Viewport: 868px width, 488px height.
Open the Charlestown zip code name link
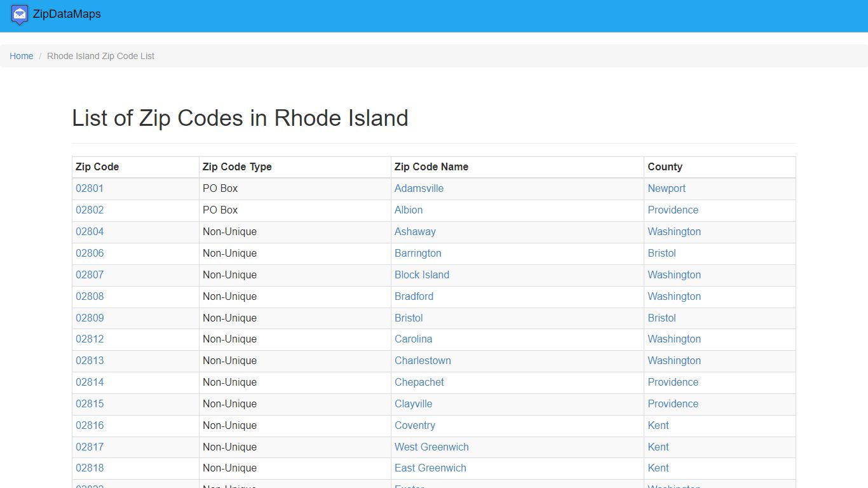click(x=423, y=361)
